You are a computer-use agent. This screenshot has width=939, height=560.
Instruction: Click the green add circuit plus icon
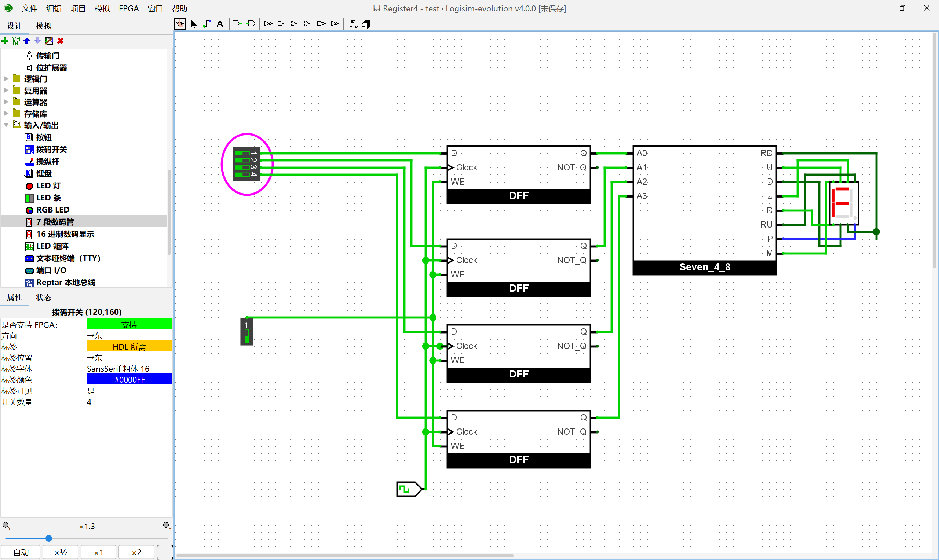point(5,41)
